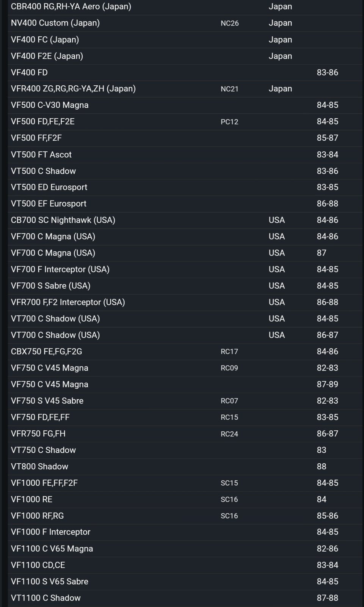
Task: Click the CBX750 FE,FG,F2G entry
Action: pyautogui.click(x=46, y=352)
